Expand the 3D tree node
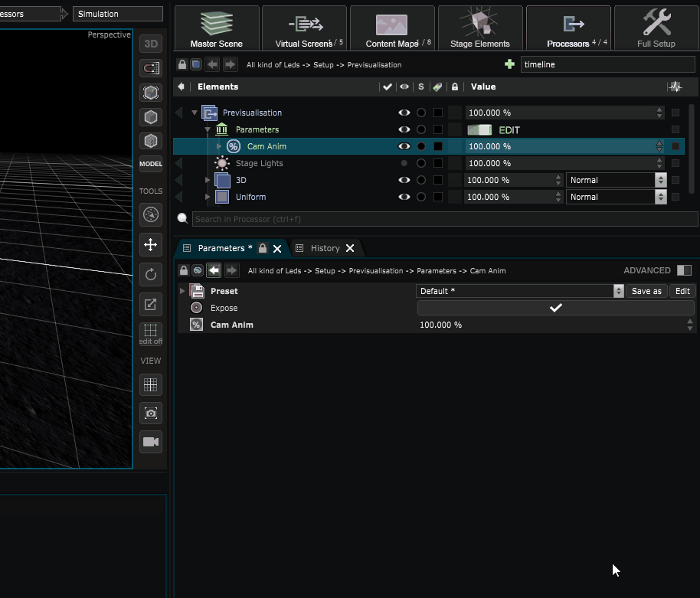This screenshot has height=598, width=700. point(207,180)
